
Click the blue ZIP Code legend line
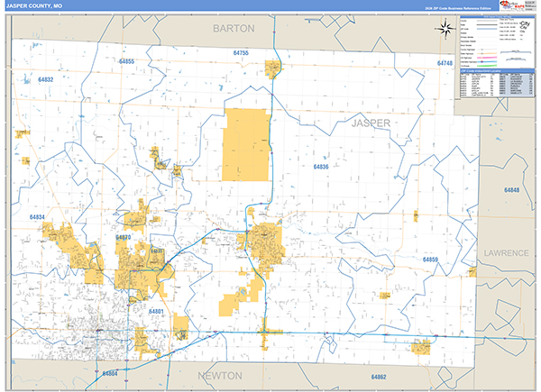[x=487, y=29]
